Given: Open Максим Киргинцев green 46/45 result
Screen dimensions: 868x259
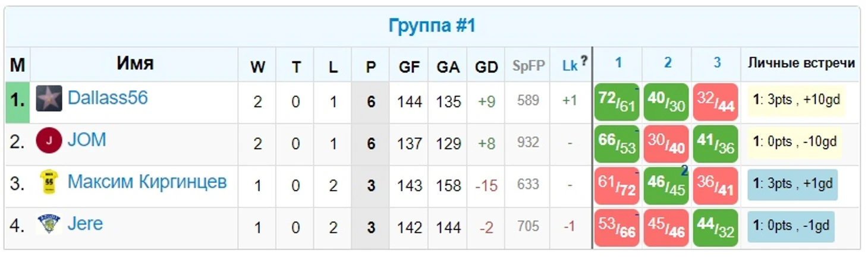Looking at the screenshot, I should click(666, 186).
